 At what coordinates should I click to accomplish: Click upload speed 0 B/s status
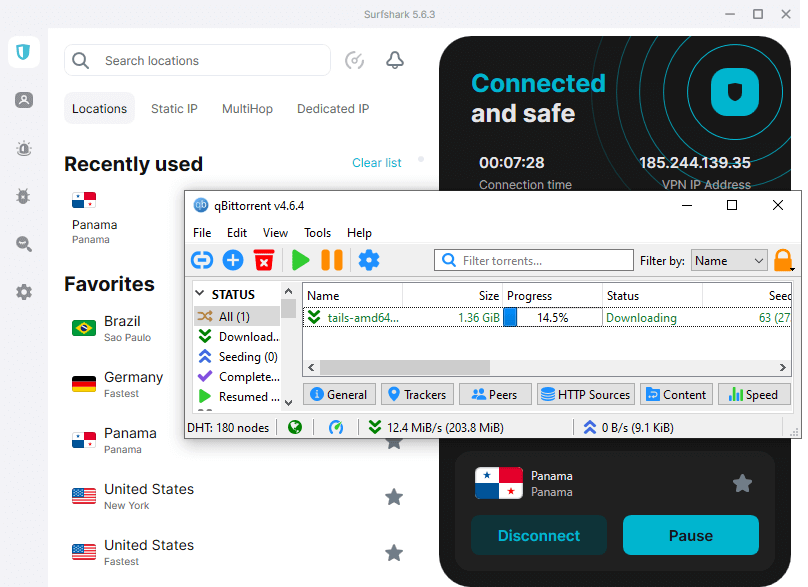(x=629, y=427)
